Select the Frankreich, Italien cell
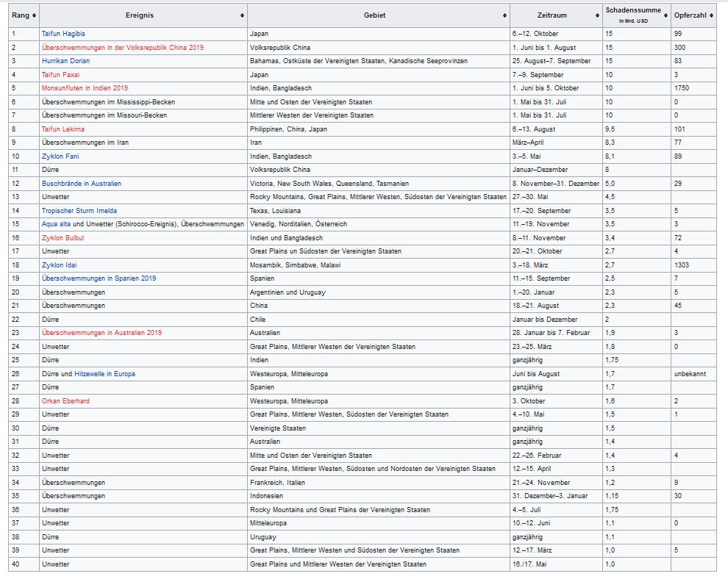728x579 pixels. (379, 483)
